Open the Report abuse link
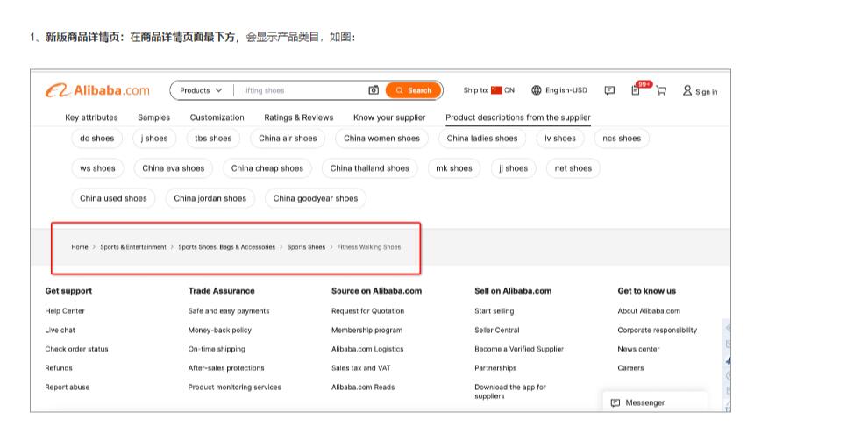Screen dimensions: 868x434 tap(67, 388)
